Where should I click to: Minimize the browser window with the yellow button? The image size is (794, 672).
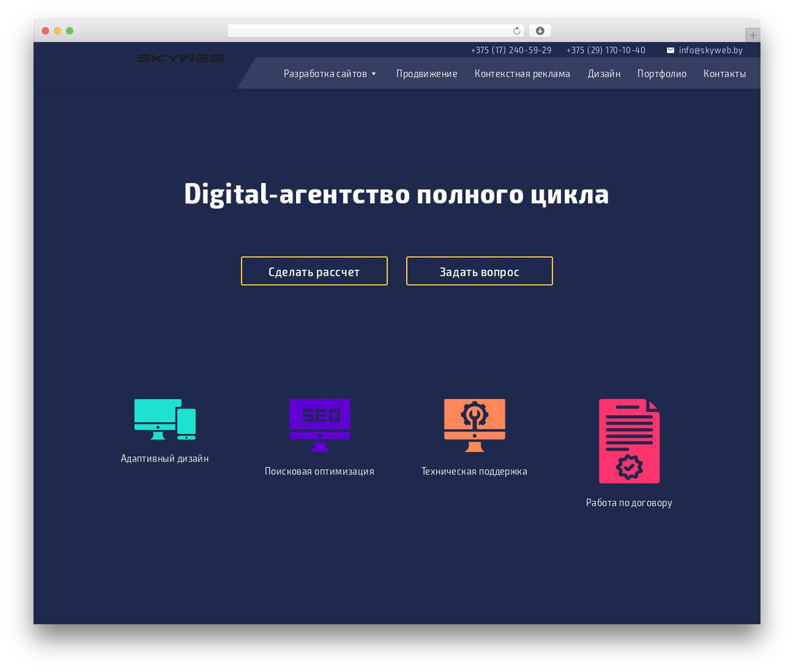point(58,31)
